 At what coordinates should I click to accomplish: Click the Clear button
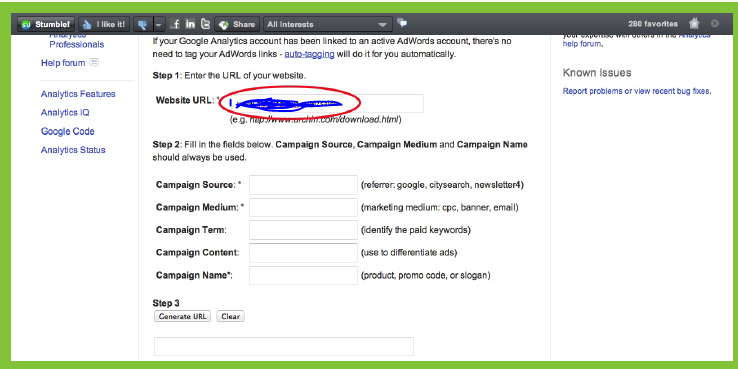(x=231, y=316)
